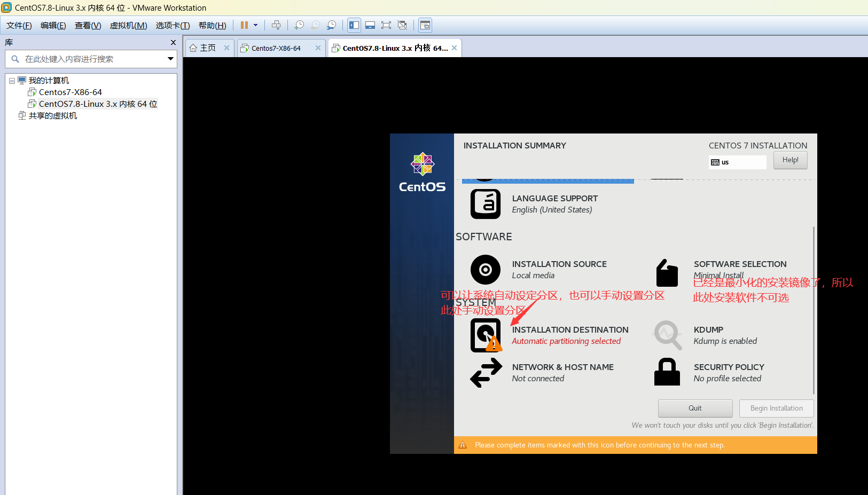
Task: Open the 虚拟机(M) menu
Action: (x=129, y=26)
